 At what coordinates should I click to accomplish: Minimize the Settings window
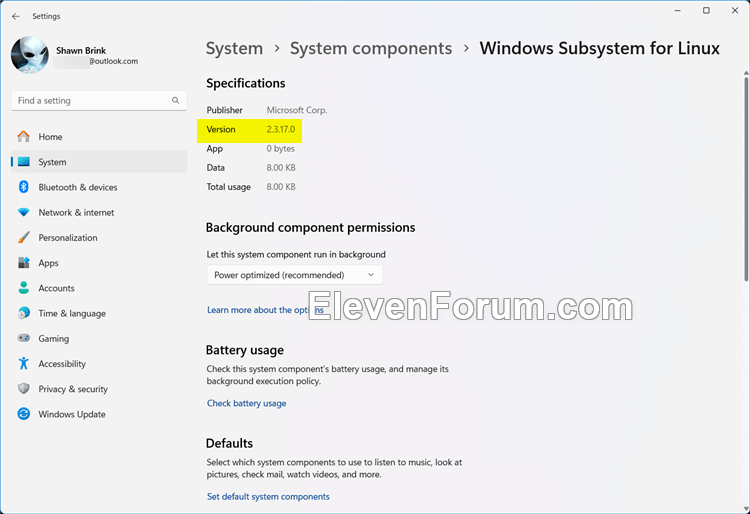(x=677, y=11)
